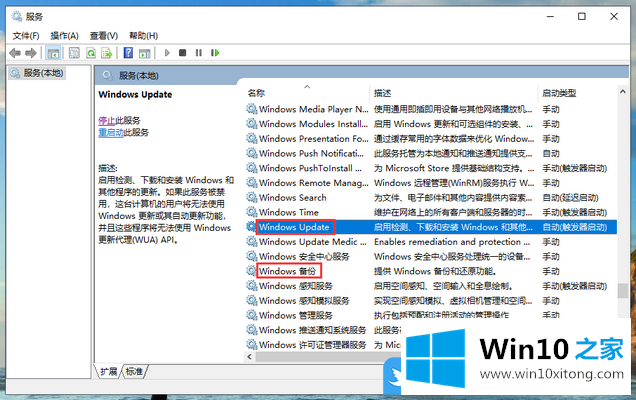This screenshot has height=400, width=636.
Task: Select the Windows PushToInstall row
Action: tap(432, 168)
